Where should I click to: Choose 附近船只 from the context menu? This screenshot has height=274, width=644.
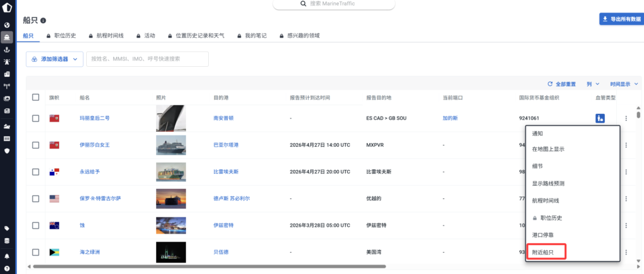point(545,252)
